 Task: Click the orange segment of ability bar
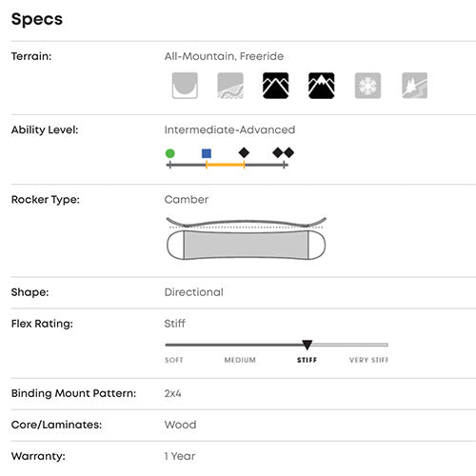tap(226, 165)
